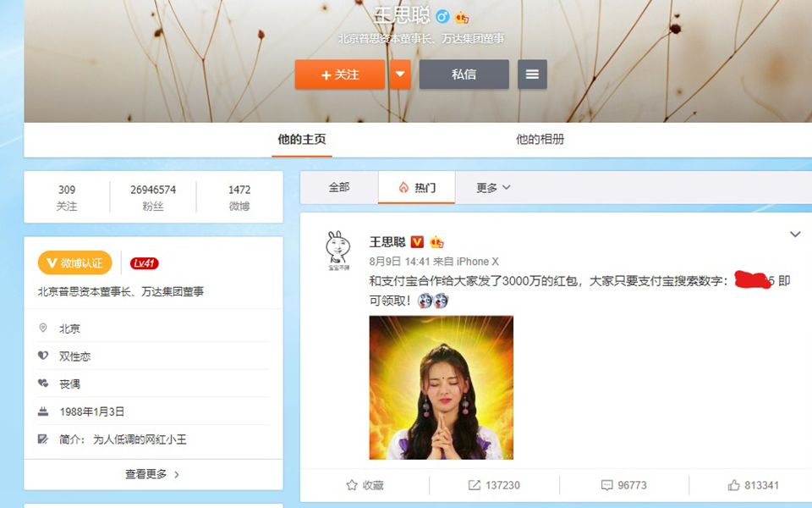Image resolution: width=812 pixels, height=508 pixels.
Task: Click the orange 关注 follow button
Action: [x=340, y=75]
